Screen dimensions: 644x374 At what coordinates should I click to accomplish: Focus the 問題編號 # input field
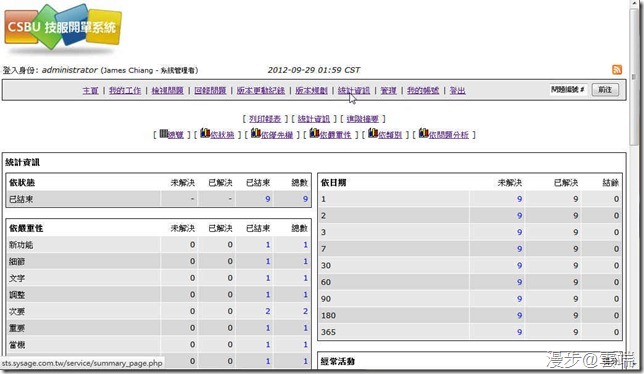point(568,89)
